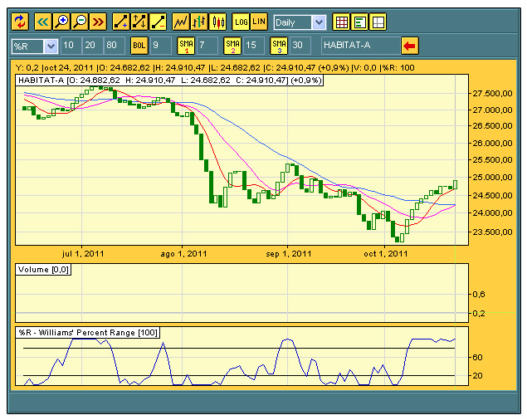Image resolution: width=527 pixels, height=420 pixels.
Task: Switch to candlestick chart style icon
Action: (x=217, y=22)
